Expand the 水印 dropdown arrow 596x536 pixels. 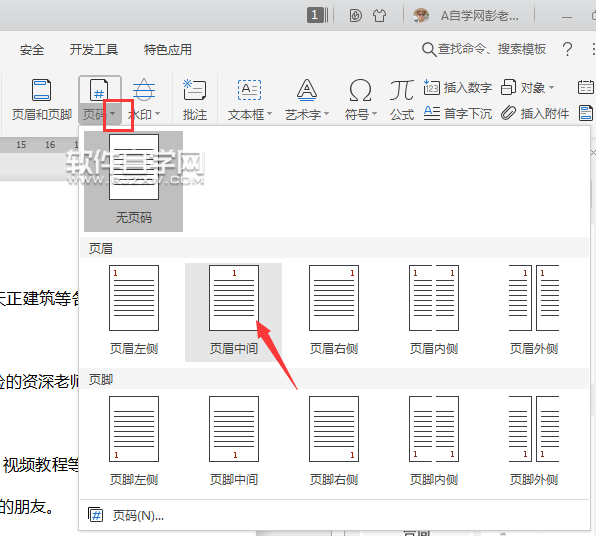pos(158,114)
